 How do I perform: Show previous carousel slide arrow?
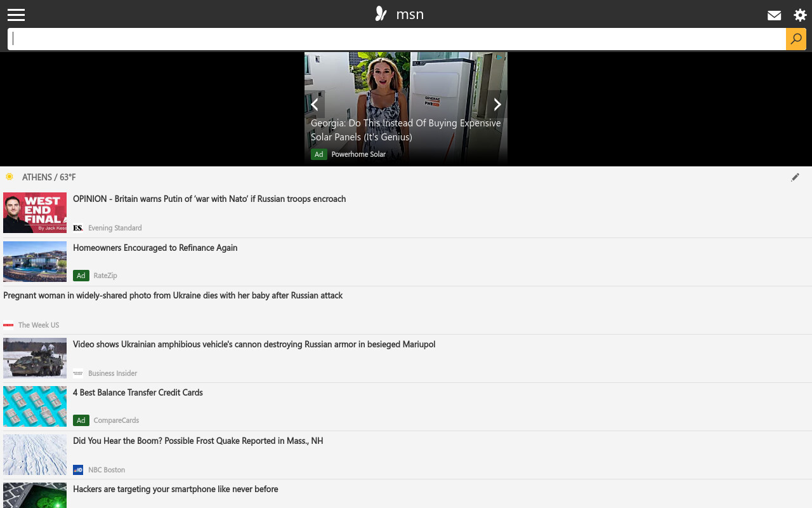315,105
